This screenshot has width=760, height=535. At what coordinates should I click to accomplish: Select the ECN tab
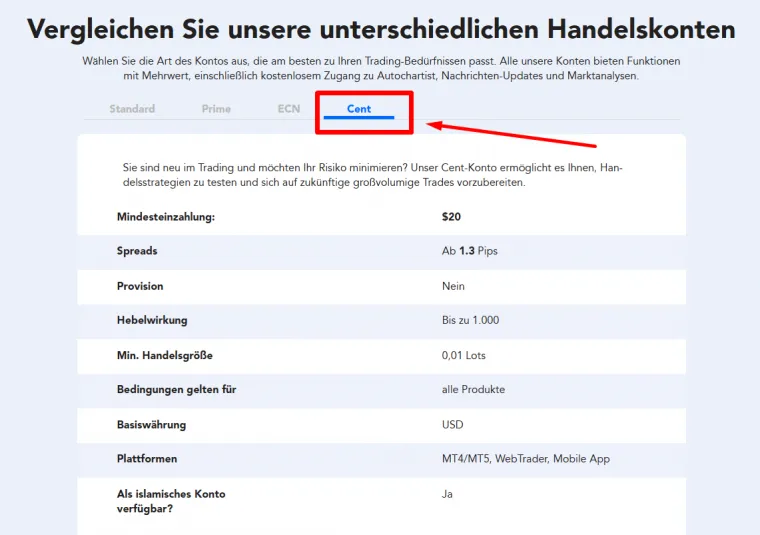(x=288, y=109)
